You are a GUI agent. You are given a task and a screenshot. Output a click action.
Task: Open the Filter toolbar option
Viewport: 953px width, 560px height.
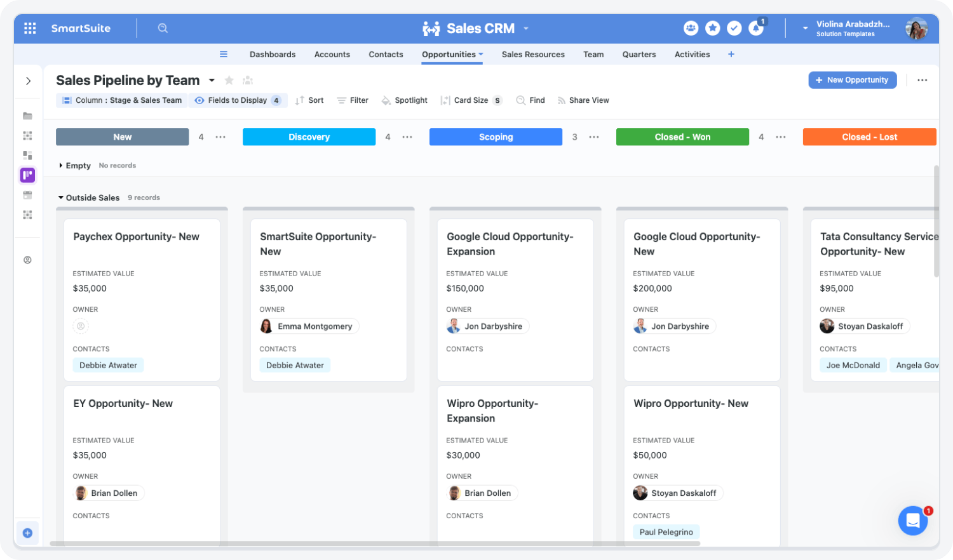coord(353,100)
